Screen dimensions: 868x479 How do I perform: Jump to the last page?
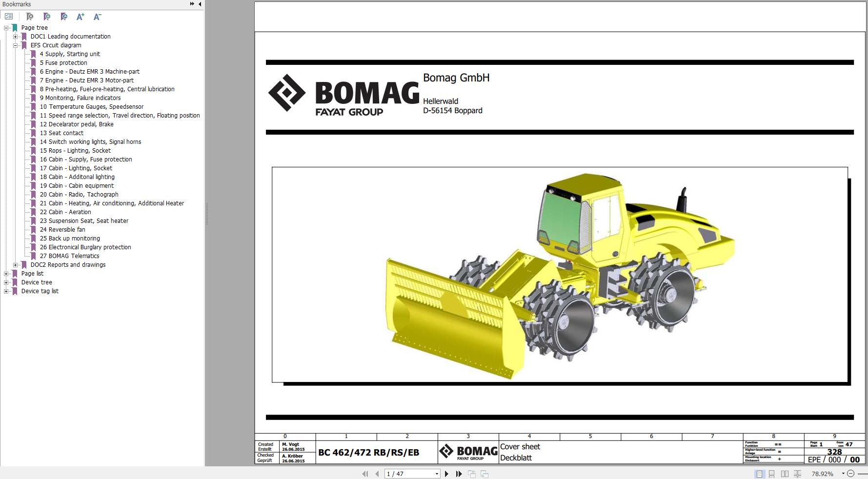(459, 474)
